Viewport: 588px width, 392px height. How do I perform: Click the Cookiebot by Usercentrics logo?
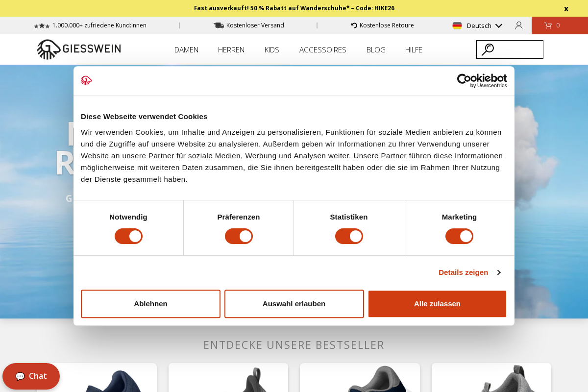coord(482,81)
